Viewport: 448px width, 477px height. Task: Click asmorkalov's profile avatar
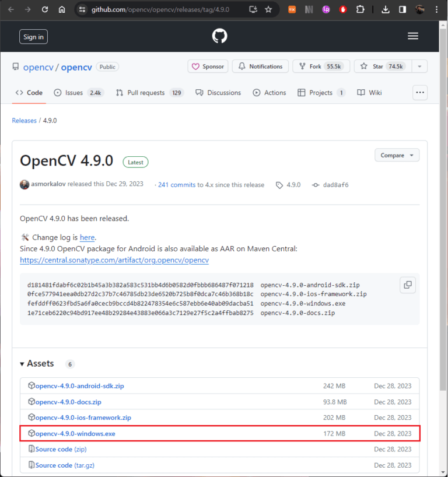tap(24, 184)
